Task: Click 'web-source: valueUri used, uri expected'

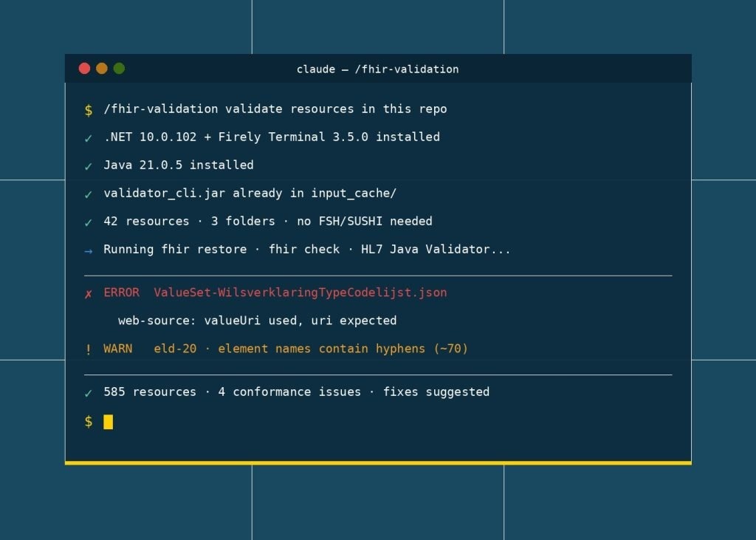Action: 257,321
